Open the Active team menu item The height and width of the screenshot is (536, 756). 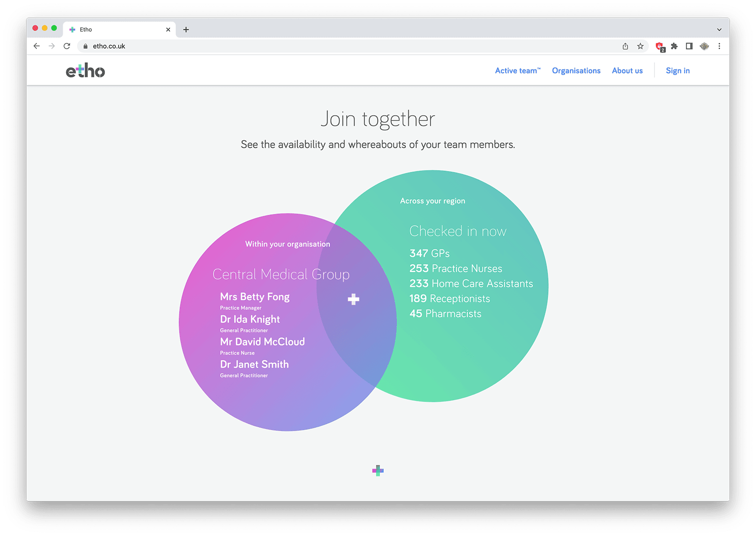517,71
